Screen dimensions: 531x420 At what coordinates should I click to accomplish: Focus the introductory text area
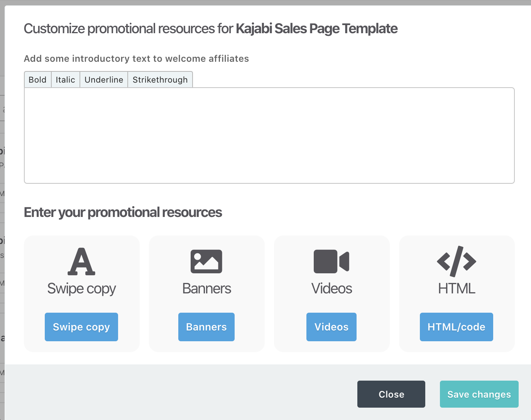tap(269, 135)
